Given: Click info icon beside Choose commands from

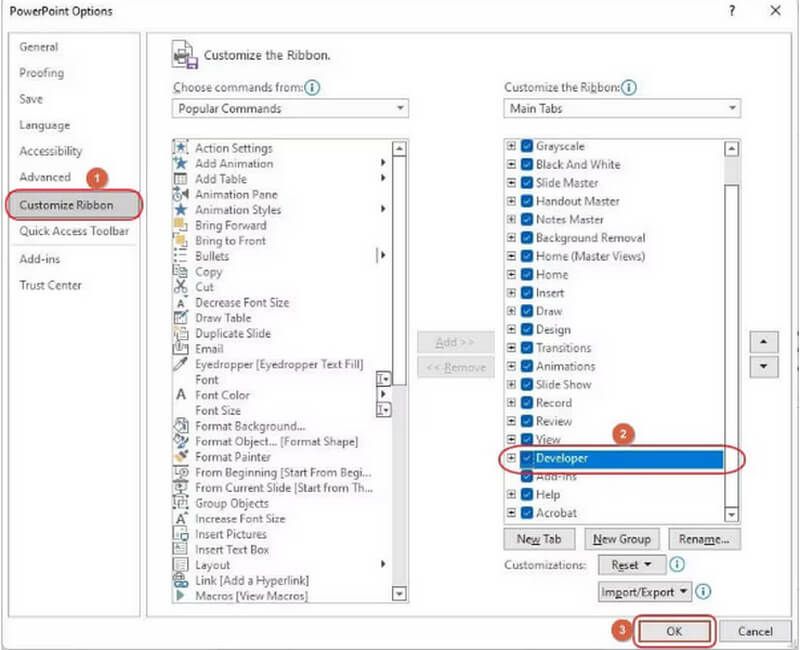Looking at the screenshot, I should point(313,87).
